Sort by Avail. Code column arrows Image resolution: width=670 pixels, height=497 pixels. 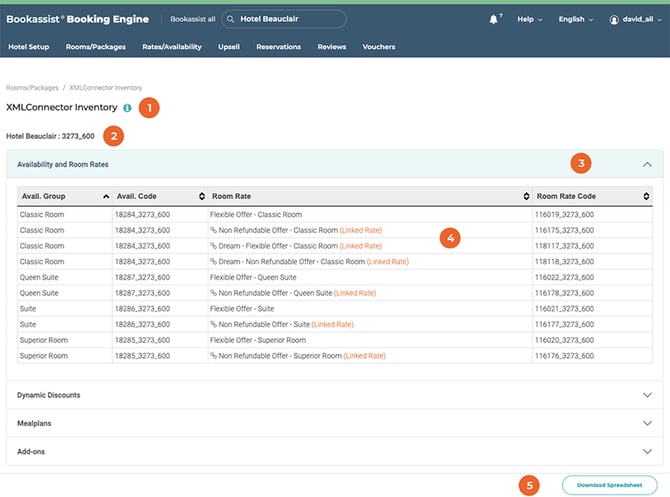tap(202, 196)
